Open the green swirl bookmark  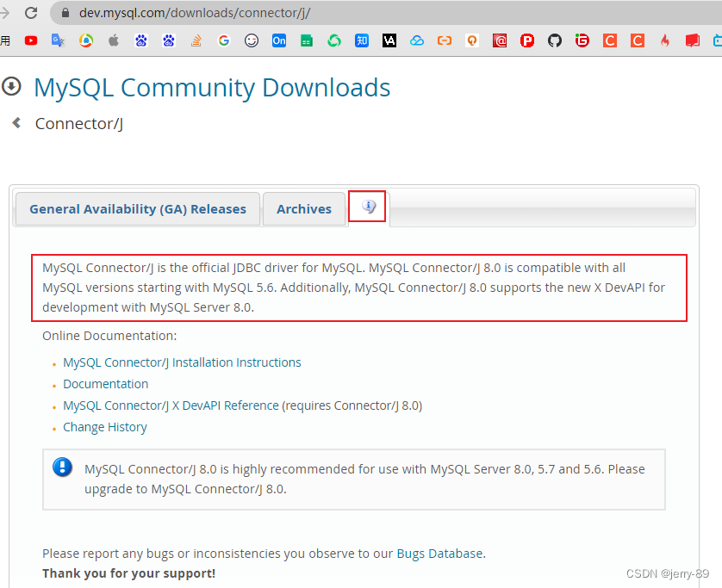pos(334,41)
